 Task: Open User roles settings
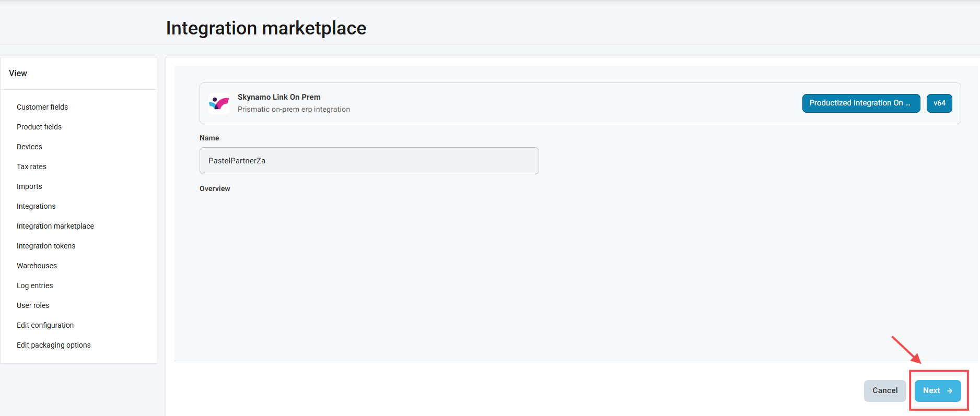coord(33,305)
